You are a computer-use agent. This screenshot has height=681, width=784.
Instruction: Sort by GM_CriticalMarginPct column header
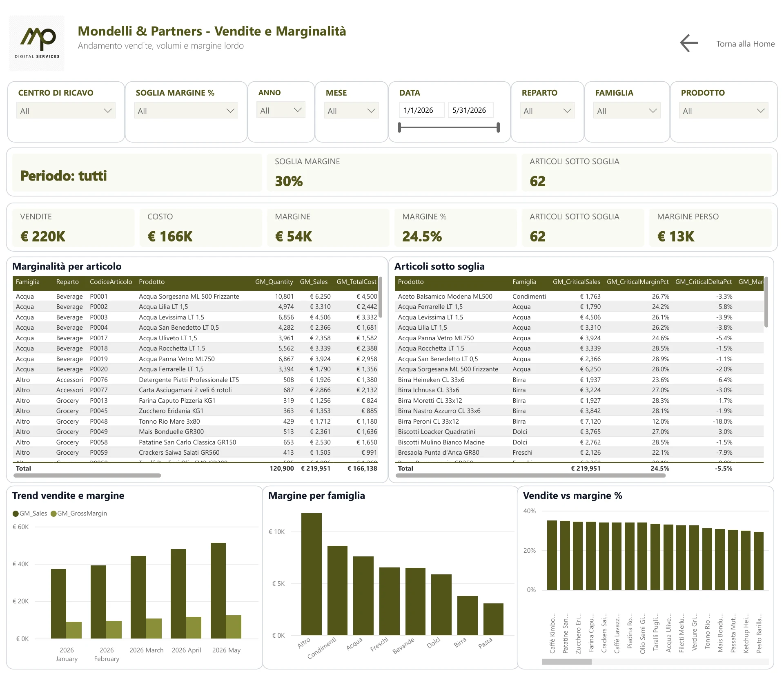(638, 282)
